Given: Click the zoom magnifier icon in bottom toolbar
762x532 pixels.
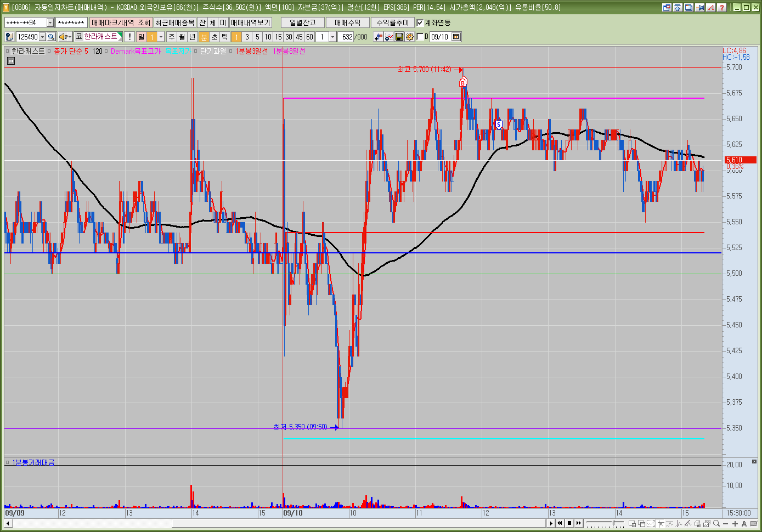Looking at the screenshot, I should coord(716,524).
